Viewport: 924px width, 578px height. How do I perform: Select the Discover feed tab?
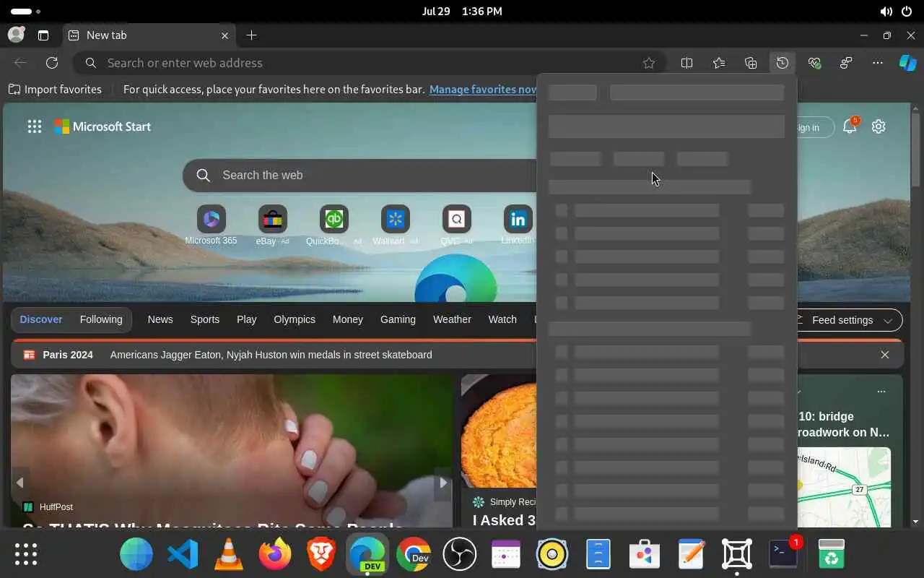coord(41,319)
